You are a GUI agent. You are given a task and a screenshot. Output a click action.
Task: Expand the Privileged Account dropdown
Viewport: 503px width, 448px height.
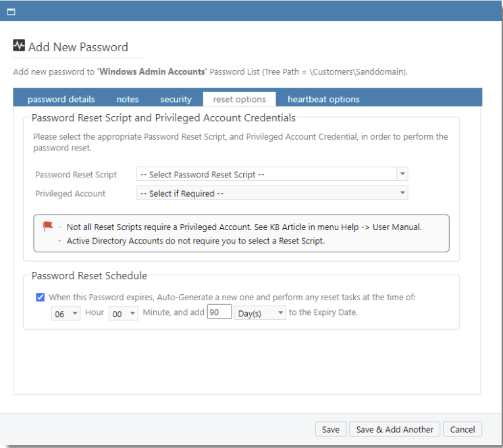coord(271,193)
